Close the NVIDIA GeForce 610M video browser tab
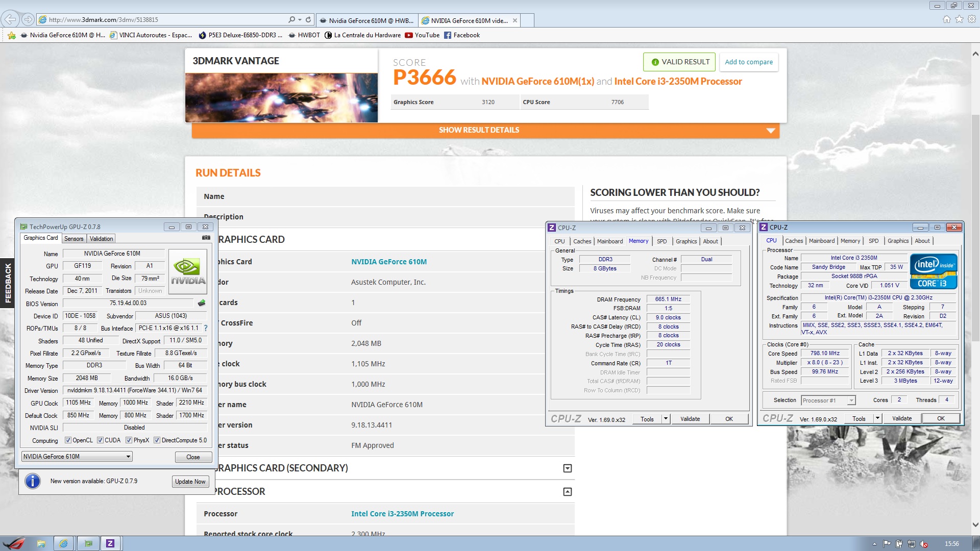The height and width of the screenshot is (551, 980). [x=515, y=20]
